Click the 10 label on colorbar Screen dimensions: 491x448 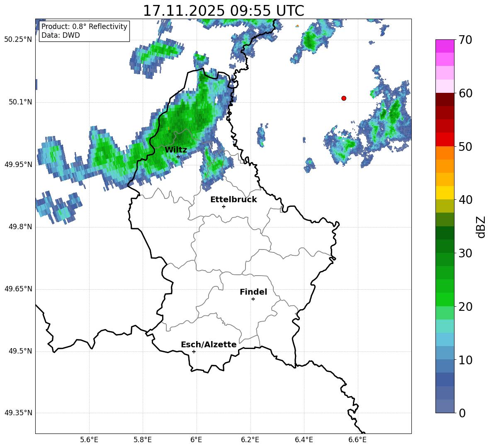(x=465, y=360)
